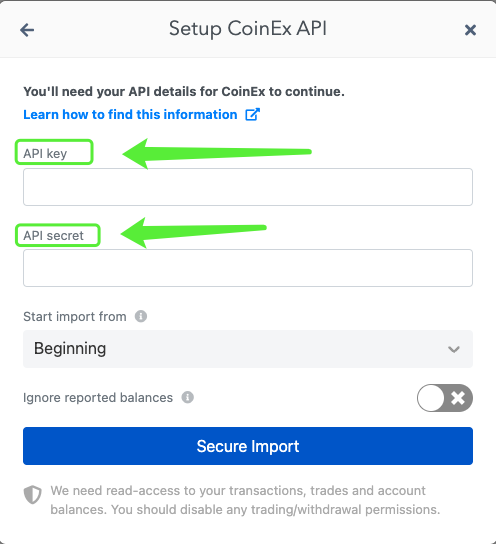Close the Setup CoinEx API dialog
This screenshot has height=544, width=496.
(x=470, y=30)
